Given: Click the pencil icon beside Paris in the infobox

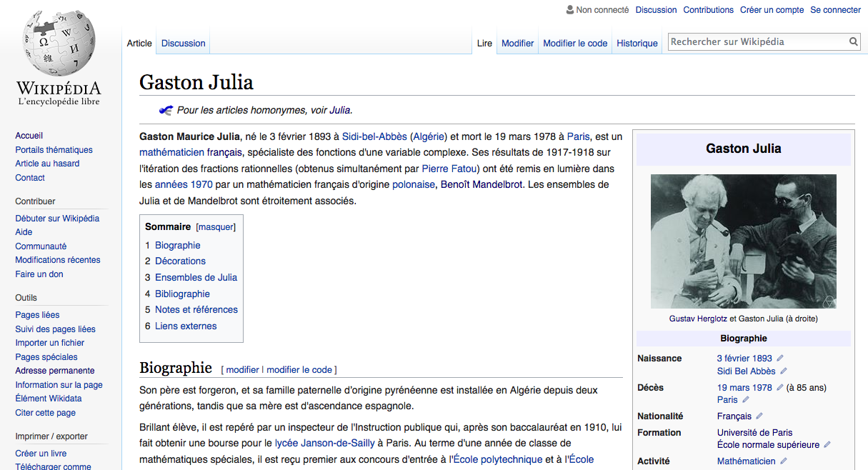Looking at the screenshot, I should tap(746, 400).
